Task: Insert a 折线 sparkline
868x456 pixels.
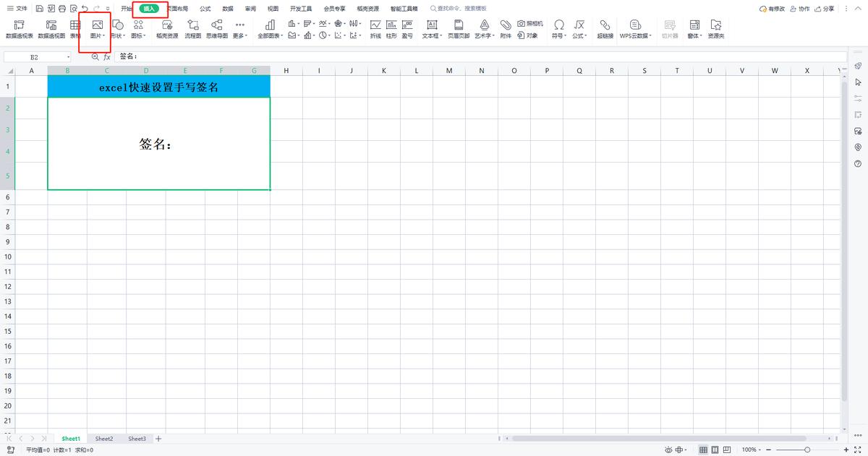Action: pyautogui.click(x=375, y=29)
